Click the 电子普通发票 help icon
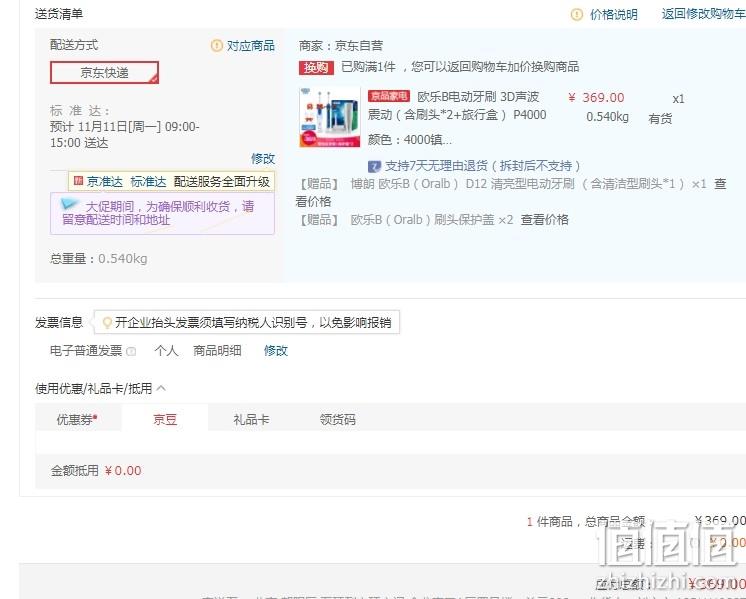Viewport: 746px width, 599px height. pos(131,351)
